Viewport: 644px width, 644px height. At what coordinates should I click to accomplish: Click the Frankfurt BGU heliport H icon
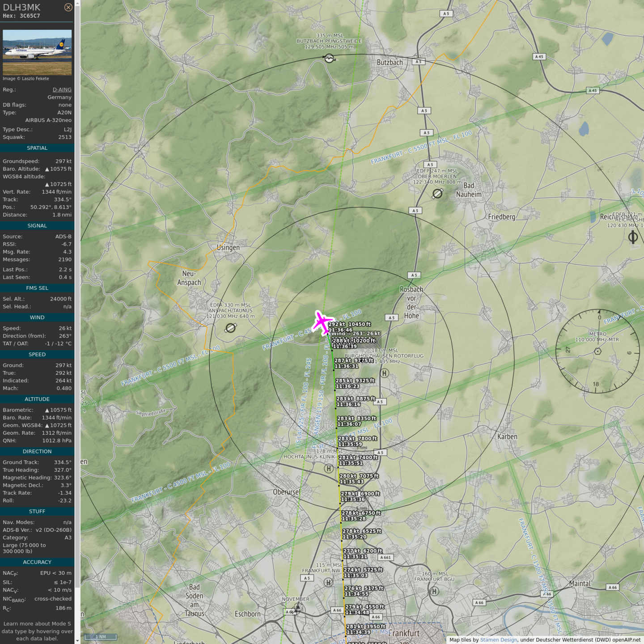click(434, 591)
